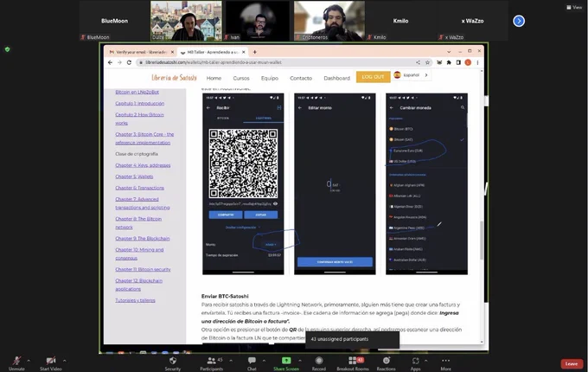This screenshot has width=588, height=372.
Task: Open the More options menu
Action: click(445, 363)
